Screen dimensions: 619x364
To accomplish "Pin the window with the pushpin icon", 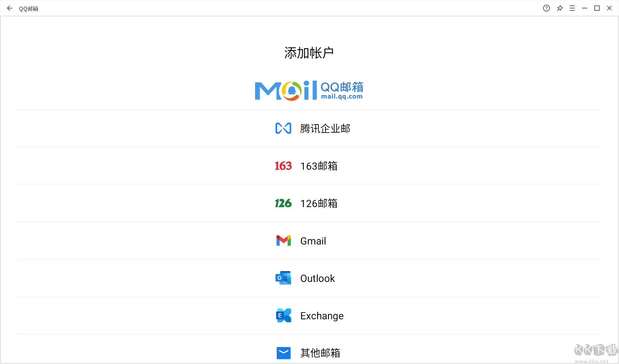I will [560, 8].
